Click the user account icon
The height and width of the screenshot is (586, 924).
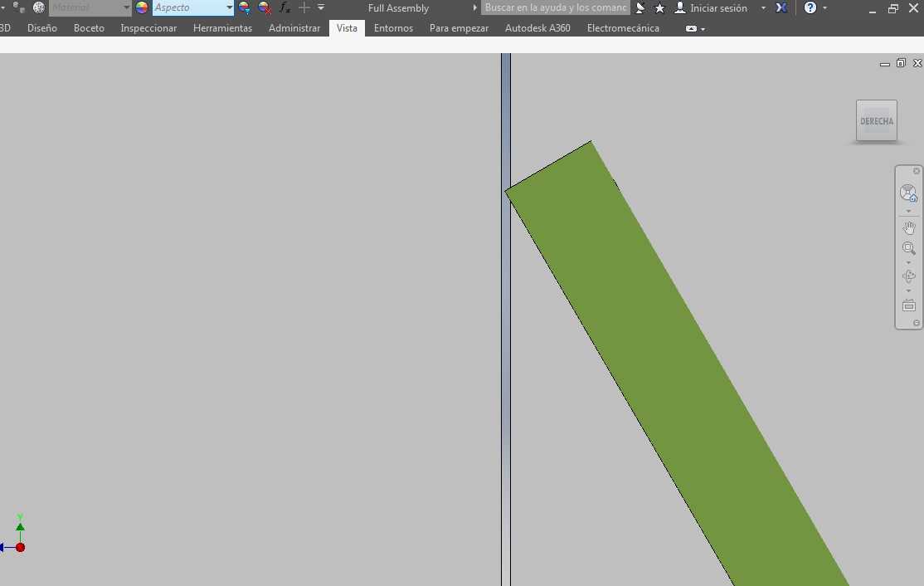(x=680, y=7)
